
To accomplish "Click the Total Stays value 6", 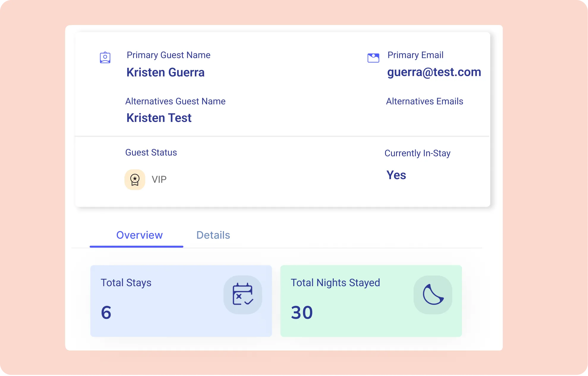I will tap(106, 313).
